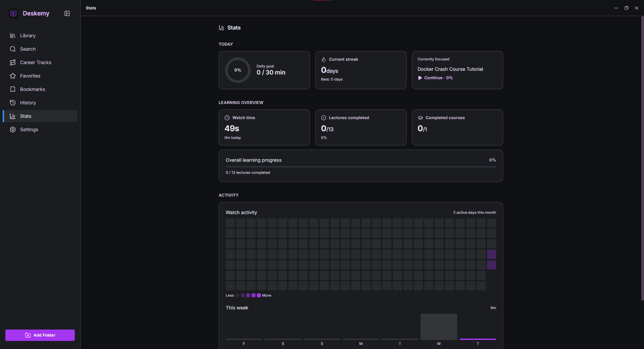This screenshot has width=644, height=349.
Task: Continue the Docker Crash Course Tutorial
Action: 435,78
